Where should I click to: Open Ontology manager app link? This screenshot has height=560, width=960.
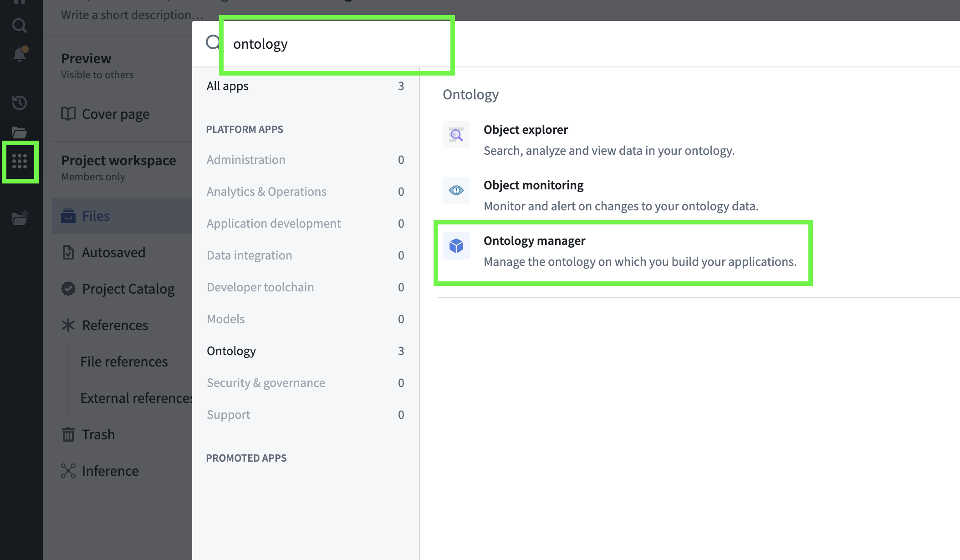(534, 241)
